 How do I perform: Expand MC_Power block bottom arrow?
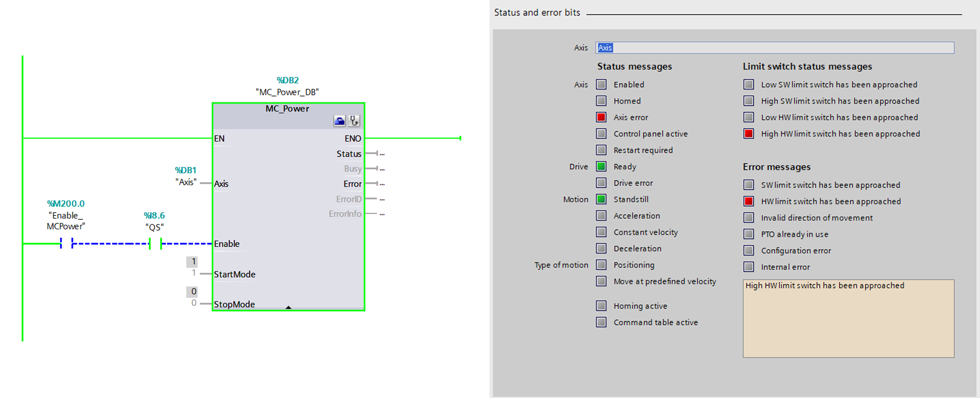click(x=289, y=307)
